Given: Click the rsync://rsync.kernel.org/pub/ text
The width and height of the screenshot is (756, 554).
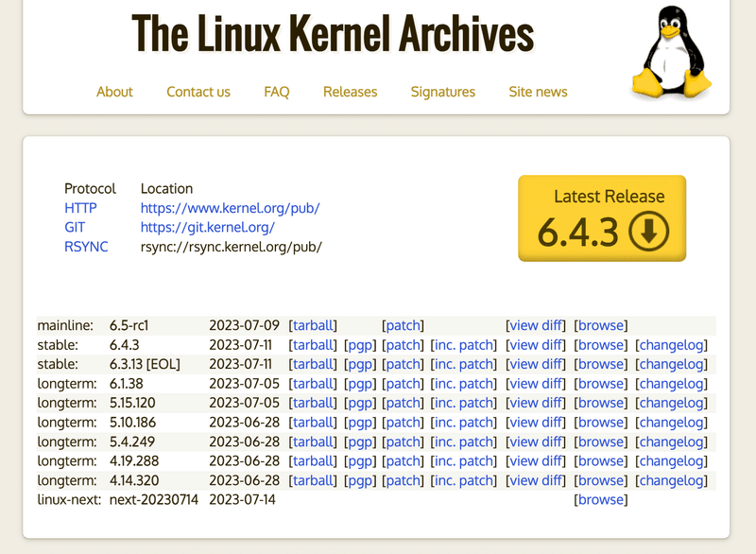Looking at the screenshot, I should [x=231, y=247].
